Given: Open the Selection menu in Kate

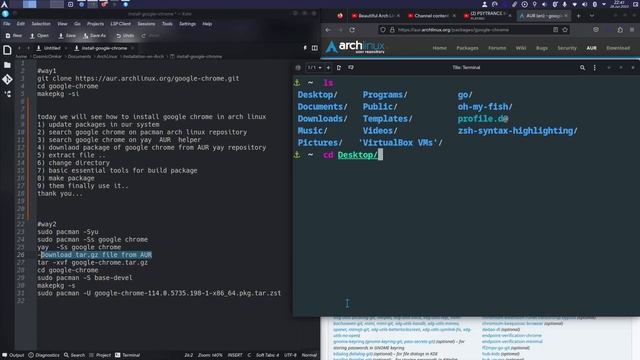Looking at the screenshot, I should coord(41,24).
